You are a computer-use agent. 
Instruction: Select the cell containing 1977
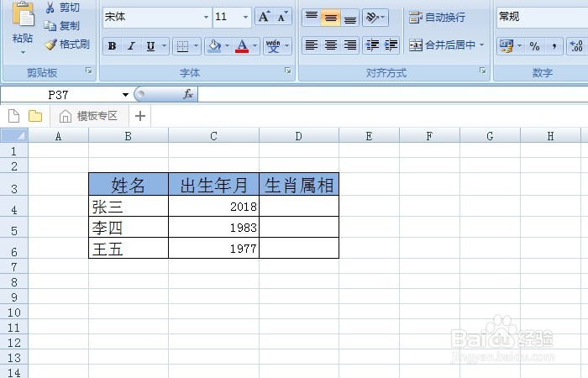pos(213,249)
